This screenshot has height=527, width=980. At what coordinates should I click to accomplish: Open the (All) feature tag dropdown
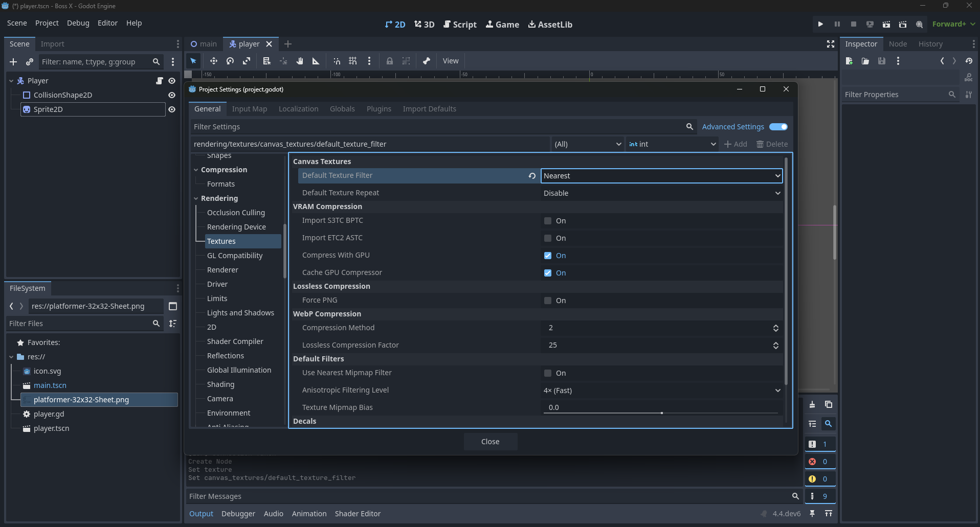pyautogui.click(x=587, y=144)
